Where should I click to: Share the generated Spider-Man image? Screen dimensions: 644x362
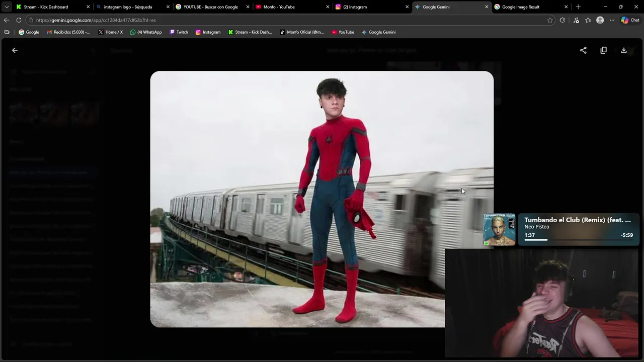583,50
